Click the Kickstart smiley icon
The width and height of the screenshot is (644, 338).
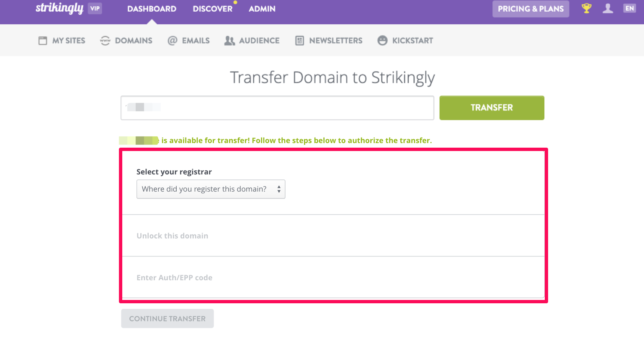[x=382, y=41]
